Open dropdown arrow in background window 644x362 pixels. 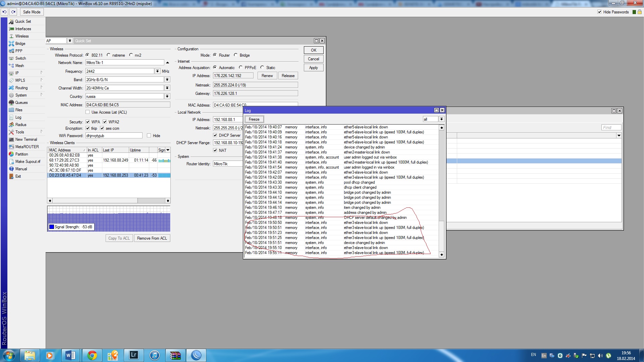coord(619,135)
